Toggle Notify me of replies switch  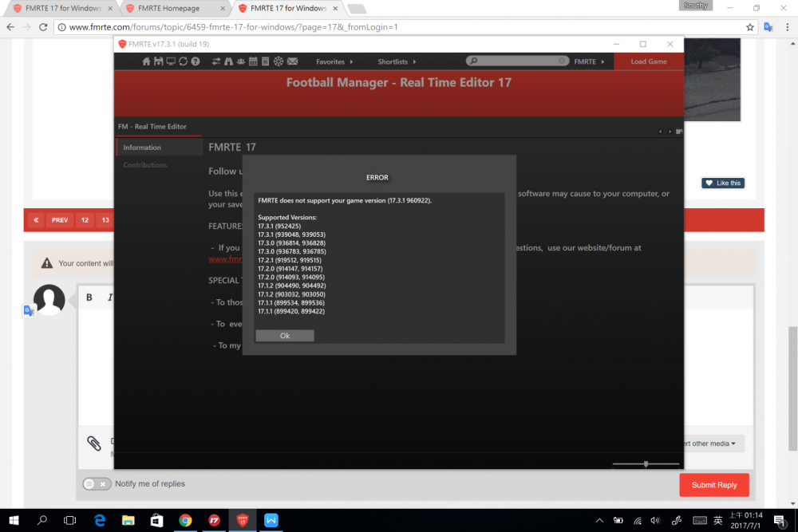tap(97, 483)
